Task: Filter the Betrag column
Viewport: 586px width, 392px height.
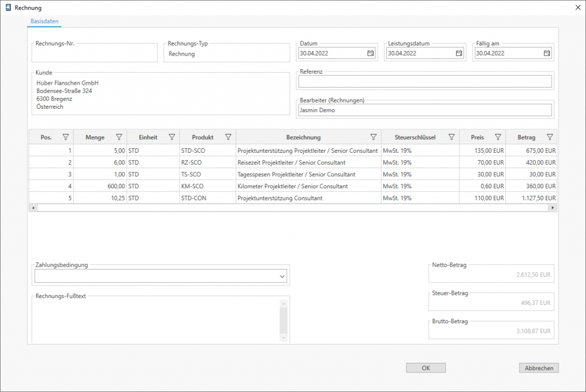Action: [550, 137]
